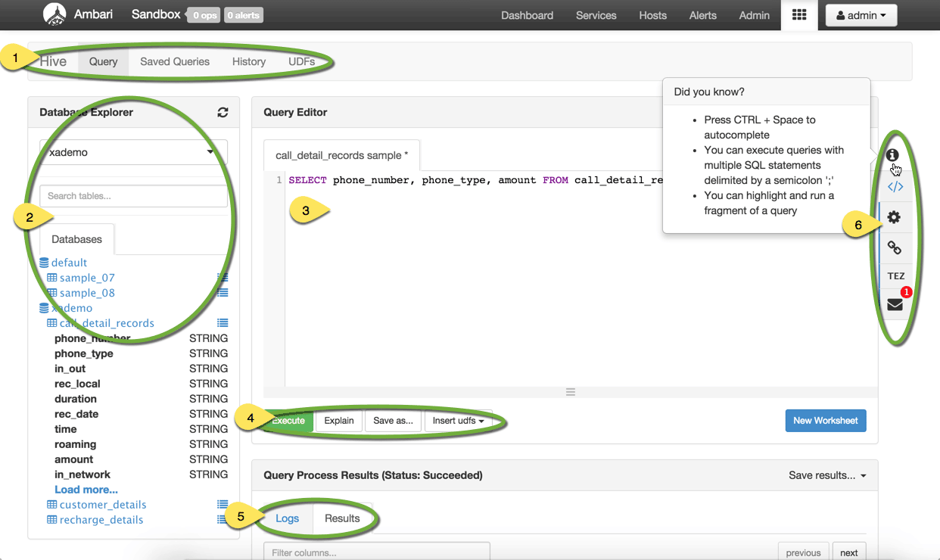The width and height of the screenshot is (940, 560).
Task: Go to previous results page
Action: tap(804, 553)
